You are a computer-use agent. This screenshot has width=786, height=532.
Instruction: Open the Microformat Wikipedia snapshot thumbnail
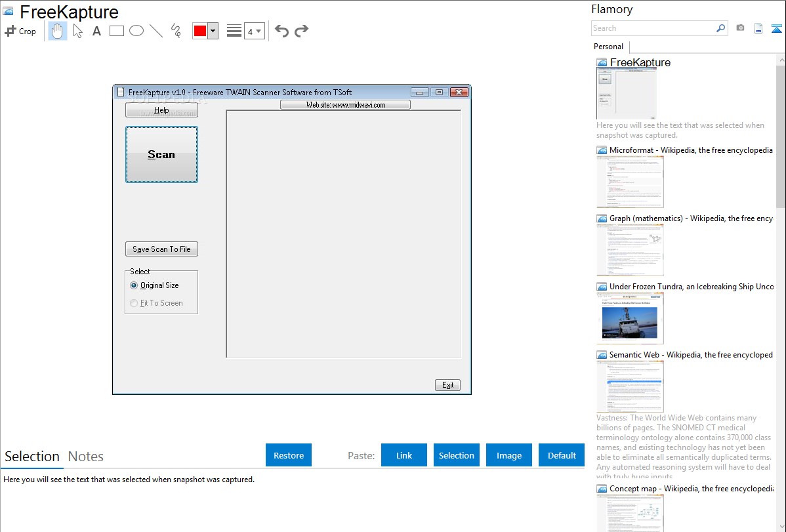(x=630, y=182)
